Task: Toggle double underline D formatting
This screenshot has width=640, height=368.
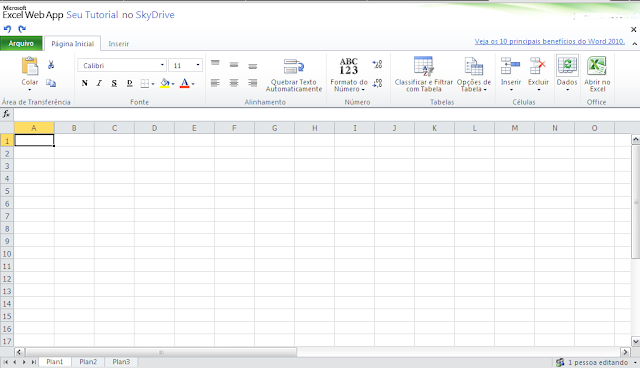Action: 129,83
